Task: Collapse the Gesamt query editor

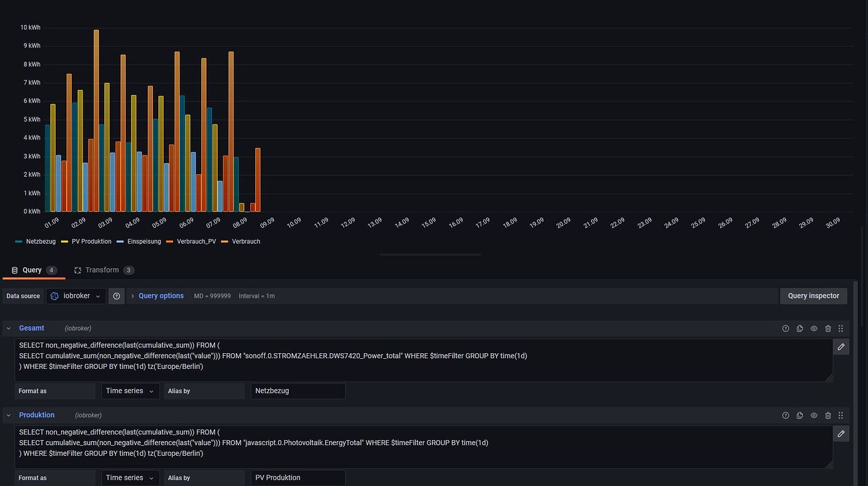Action: 8,328
